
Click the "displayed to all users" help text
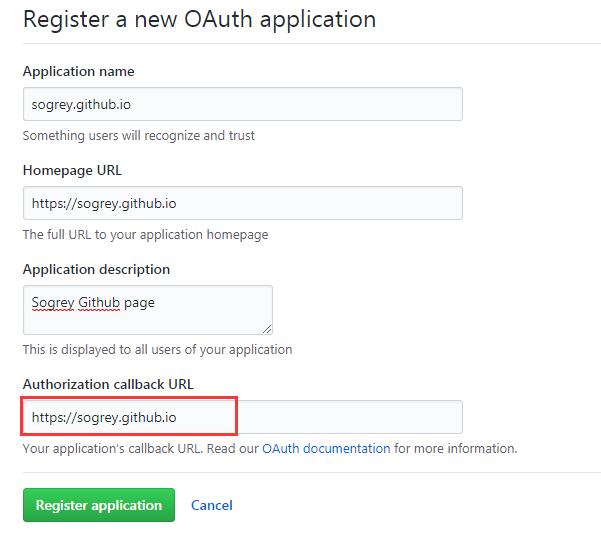click(157, 350)
